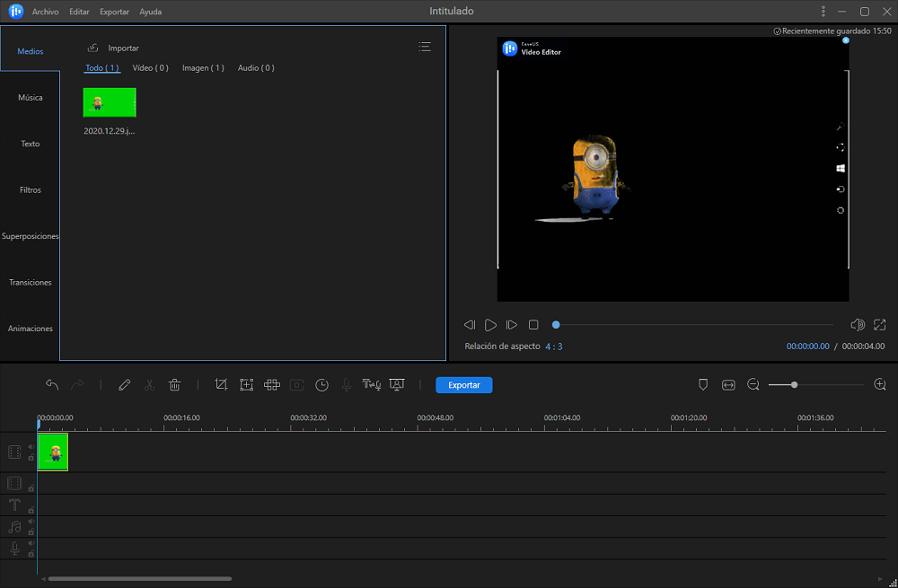Click Importar to add media files
898x588 pixels.
tap(113, 48)
